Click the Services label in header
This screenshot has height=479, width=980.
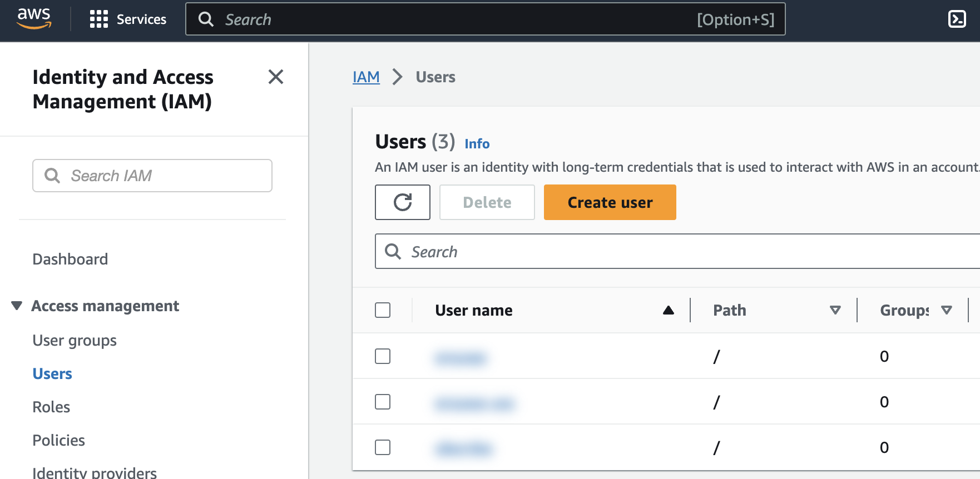[141, 19]
